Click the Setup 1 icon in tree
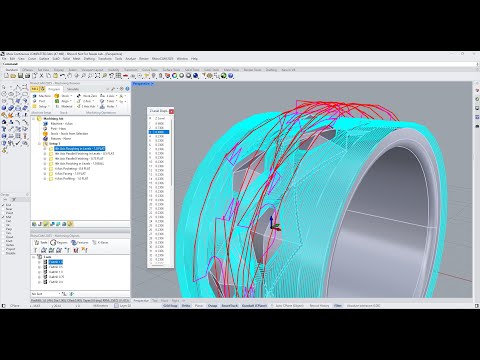This screenshot has width=480, height=360. 46,144
